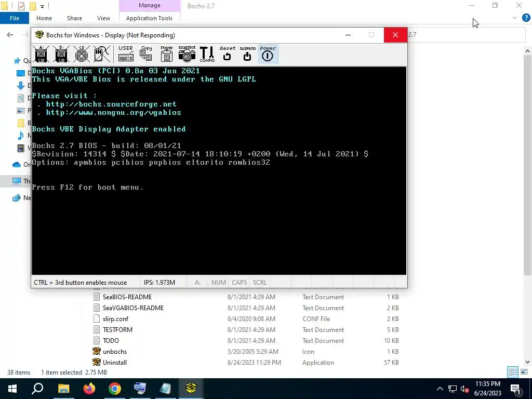The width and height of the screenshot is (532, 399).
Task: Click the IPS: 1.973M status field
Action: click(159, 282)
